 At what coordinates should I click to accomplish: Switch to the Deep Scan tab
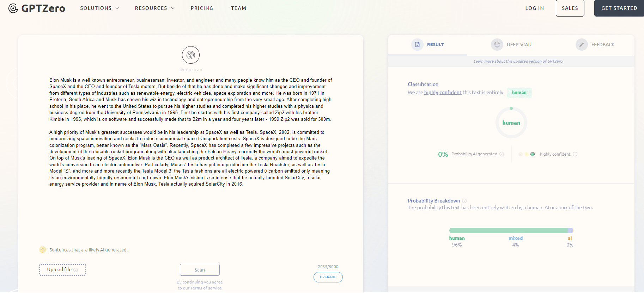click(x=519, y=45)
